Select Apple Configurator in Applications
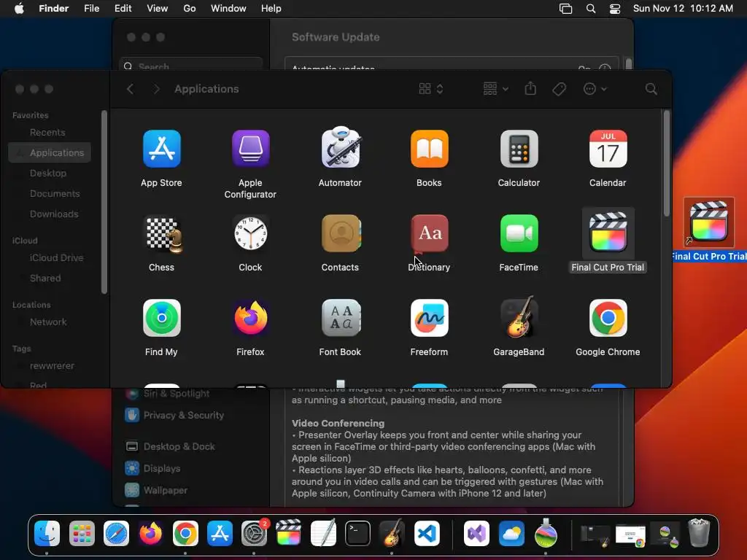 pyautogui.click(x=251, y=149)
